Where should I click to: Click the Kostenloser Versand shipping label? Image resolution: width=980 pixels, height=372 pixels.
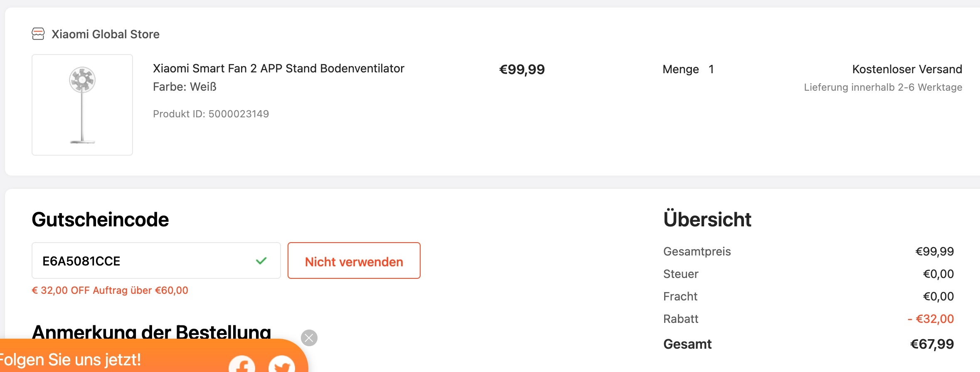[x=907, y=69]
